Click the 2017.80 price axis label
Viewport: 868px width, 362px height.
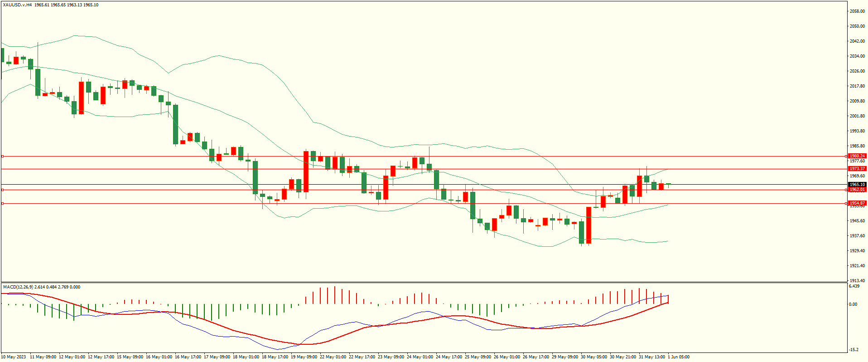(857, 86)
